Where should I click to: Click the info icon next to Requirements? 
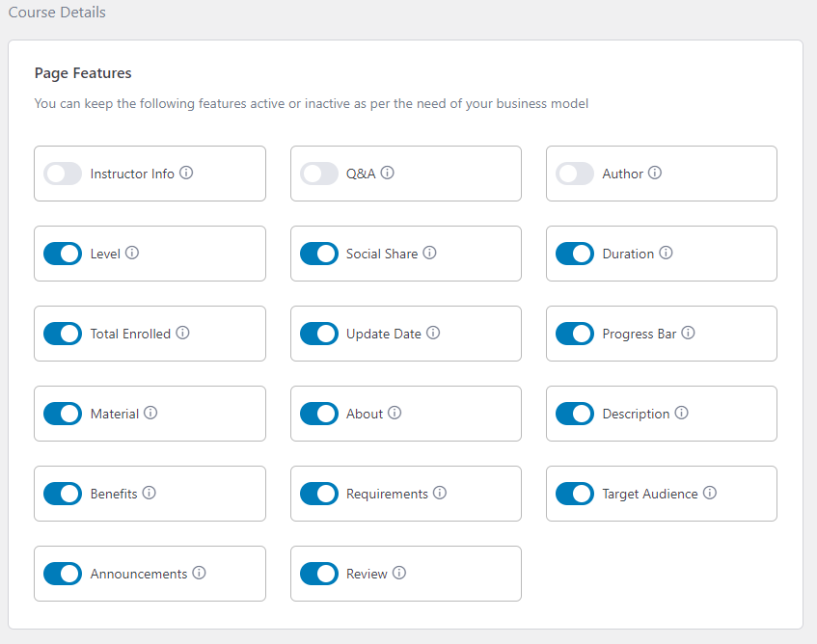click(440, 493)
